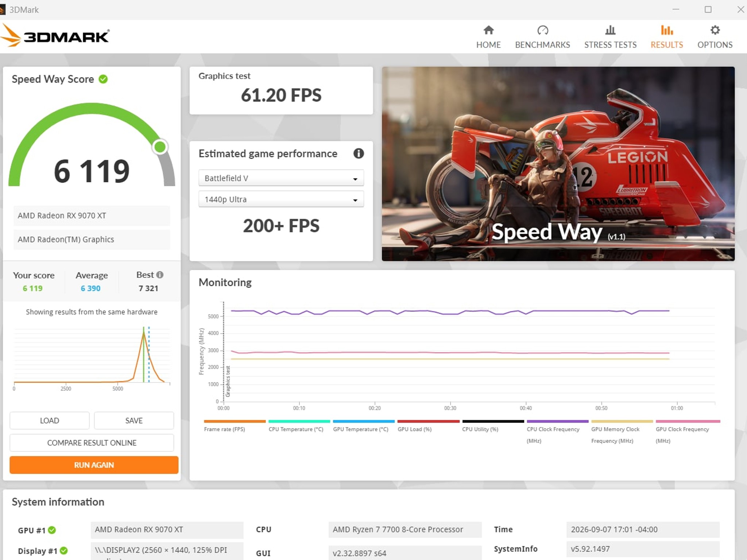
Task: Open the Battlefield V game dropdown
Action: click(x=281, y=178)
